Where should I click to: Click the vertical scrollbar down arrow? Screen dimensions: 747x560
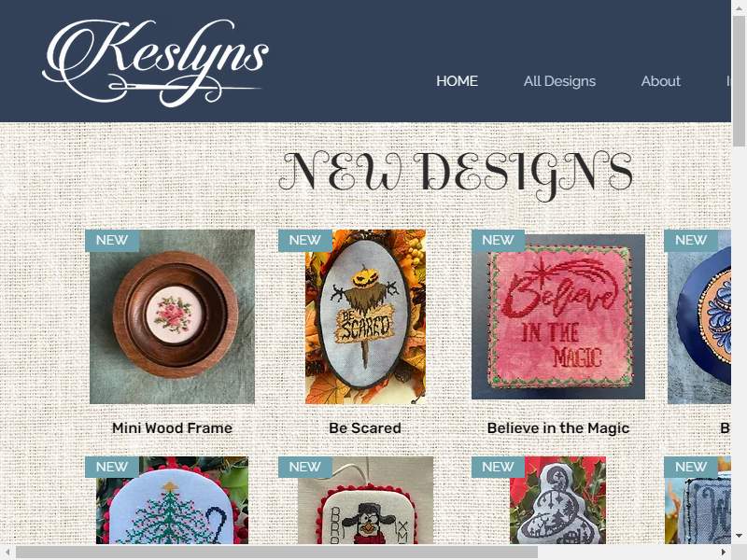coord(739,536)
